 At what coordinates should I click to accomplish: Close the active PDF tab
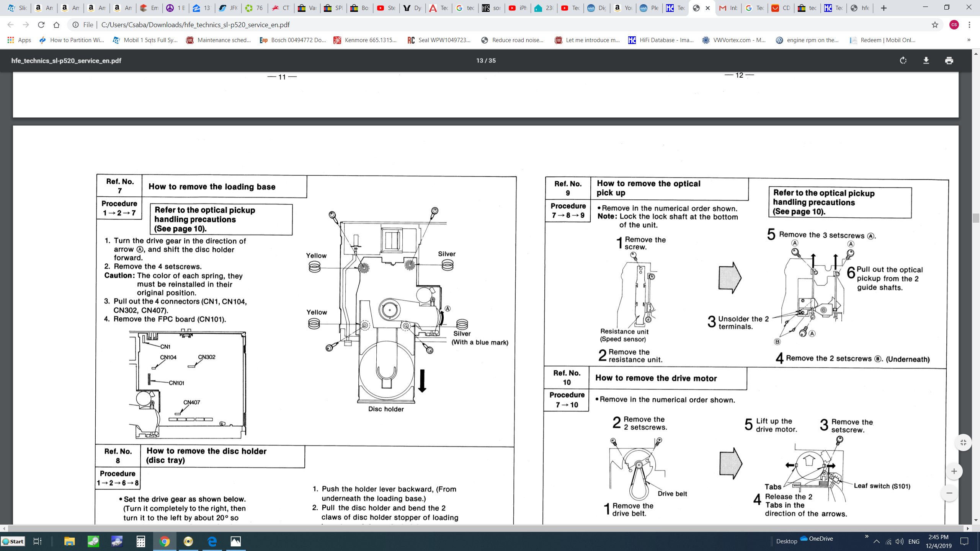[707, 8]
